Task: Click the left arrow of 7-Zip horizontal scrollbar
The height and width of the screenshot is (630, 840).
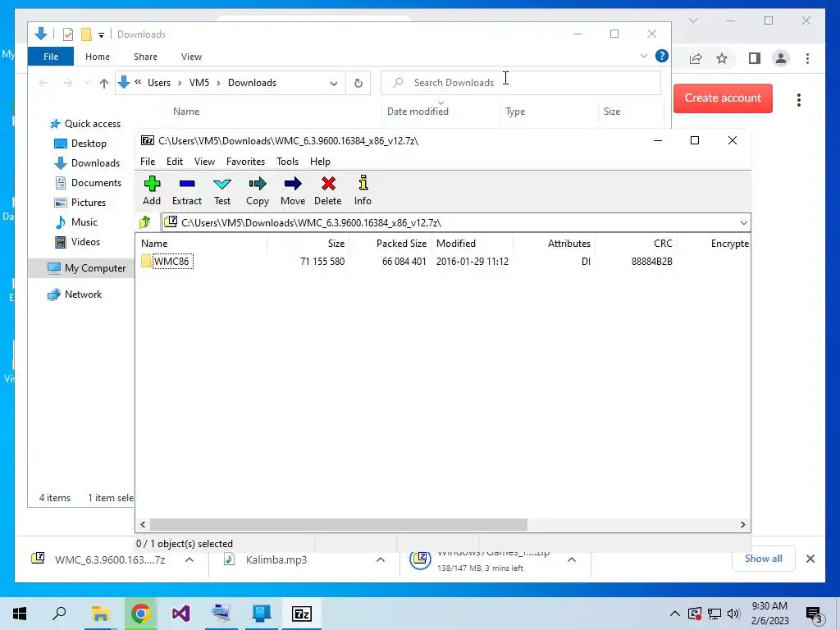Action: pos(143,524)
